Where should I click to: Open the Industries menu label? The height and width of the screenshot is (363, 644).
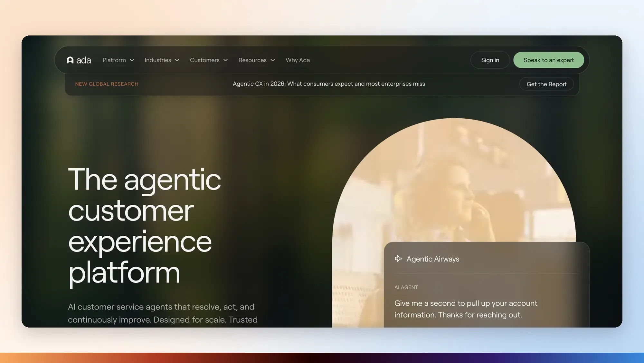(158, 60)
